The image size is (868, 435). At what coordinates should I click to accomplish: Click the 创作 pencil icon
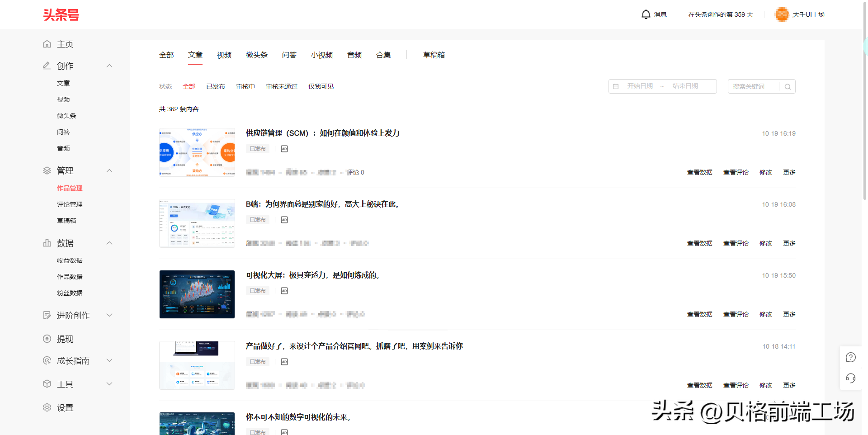(47, 66)
